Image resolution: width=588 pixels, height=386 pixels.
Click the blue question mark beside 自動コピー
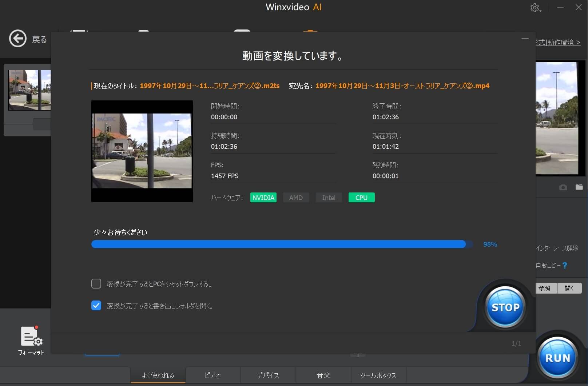point(565,266)
